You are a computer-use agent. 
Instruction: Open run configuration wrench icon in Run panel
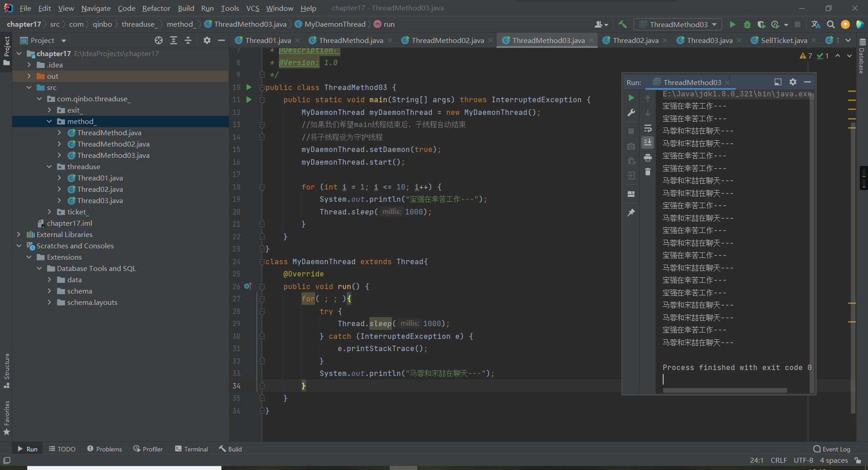point(631,113)
